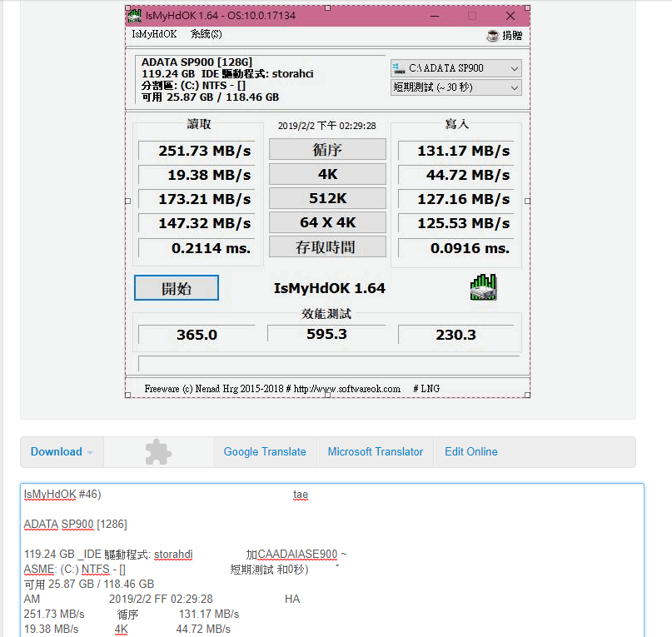The height and width of the screenshot is (637, 672).
Task: Click the IsMyHdOK title bar app icon
Action: pyautogui.click(x=134, y=16)
